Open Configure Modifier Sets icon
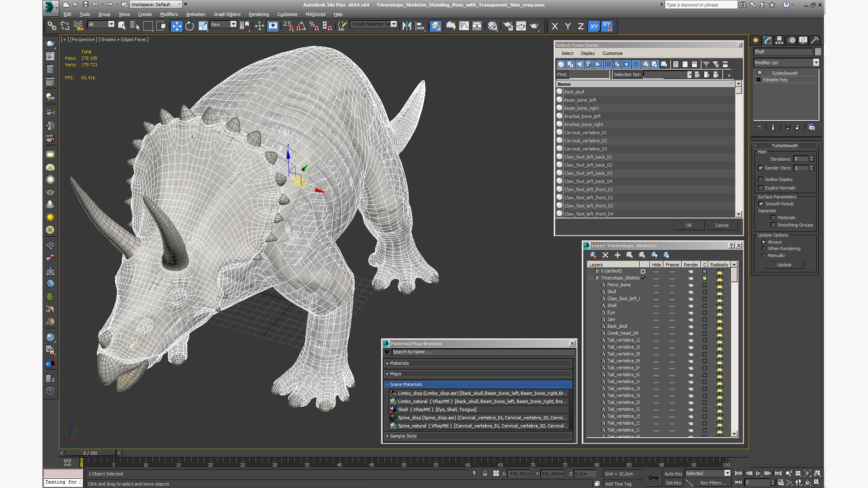The height and width of the screenshot is (488, 868). click(812, 127)
